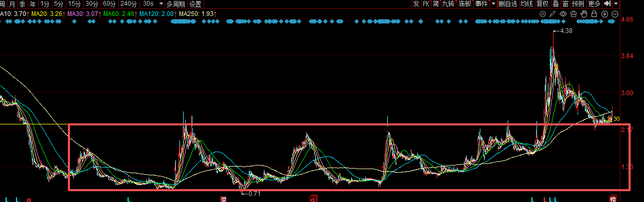Viewport: 644px width, 202px height.
Task: Expand dropdown arrow beside 事件
Action: [x=493, y=4]
